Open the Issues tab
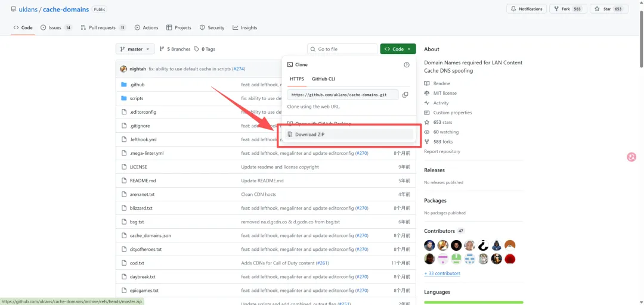The width and height of the screenshot is (644, 305). coord(56,27)
